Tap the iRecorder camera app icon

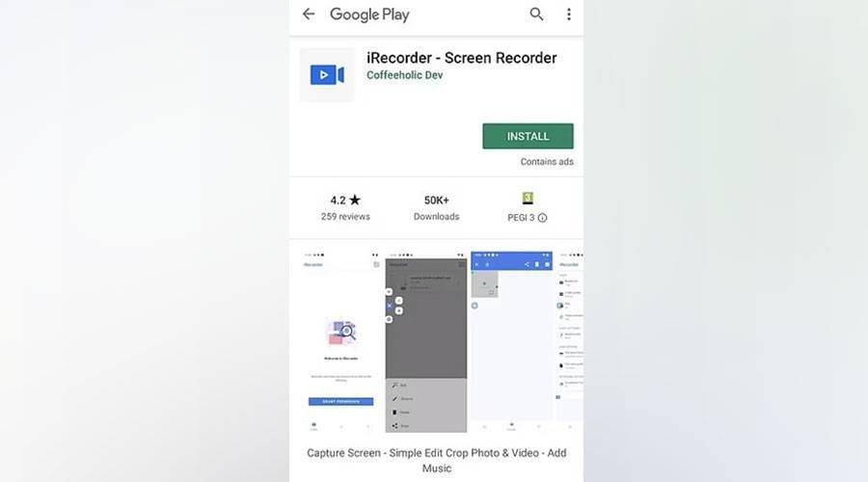(327, 74)
